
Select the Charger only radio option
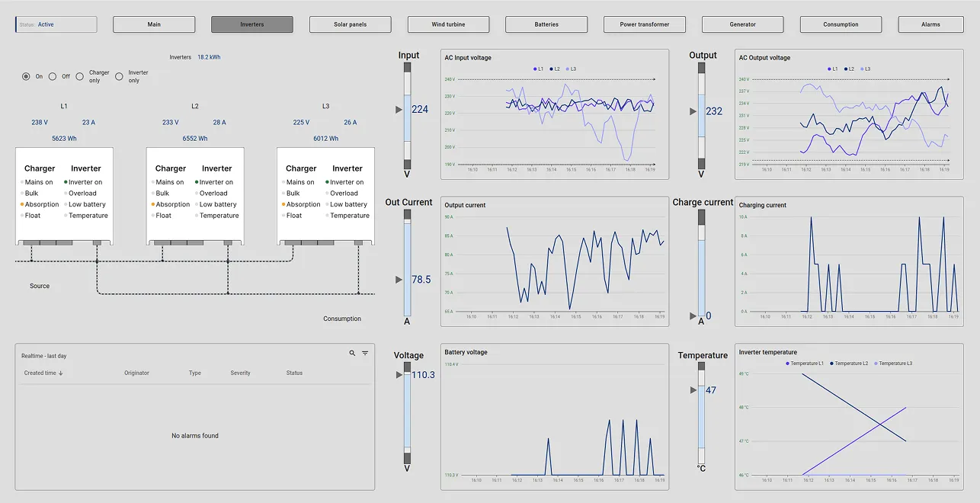click(80, 76)
